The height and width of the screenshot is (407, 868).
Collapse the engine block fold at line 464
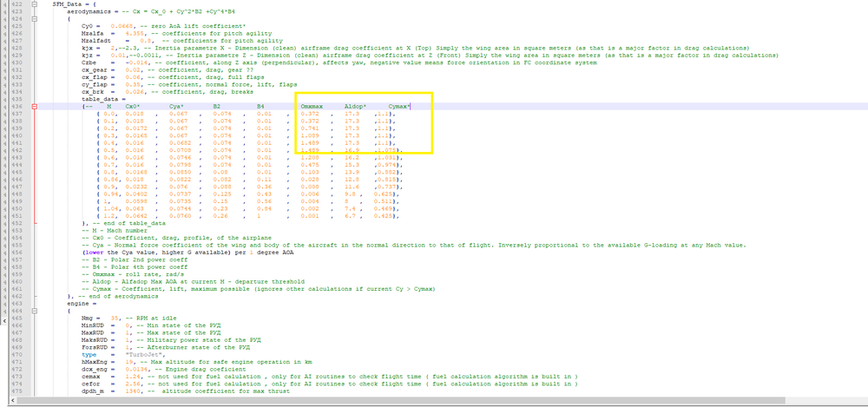(x=35, y=312)
